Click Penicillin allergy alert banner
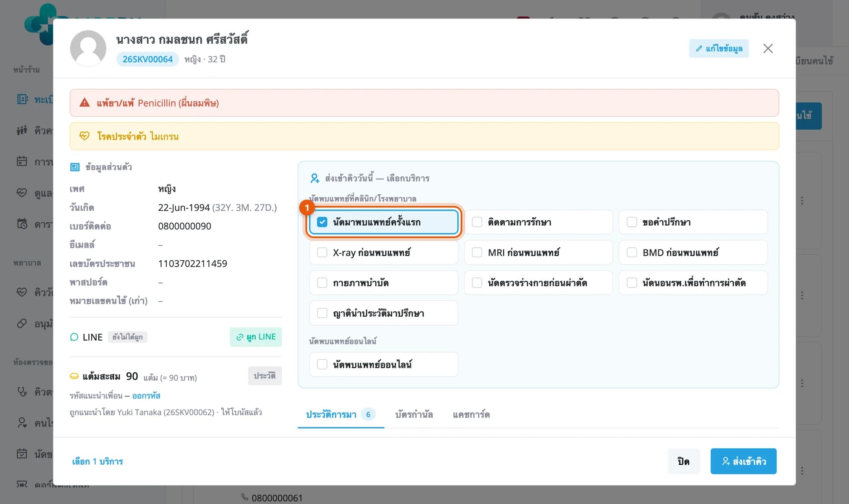 click(424, 103)
